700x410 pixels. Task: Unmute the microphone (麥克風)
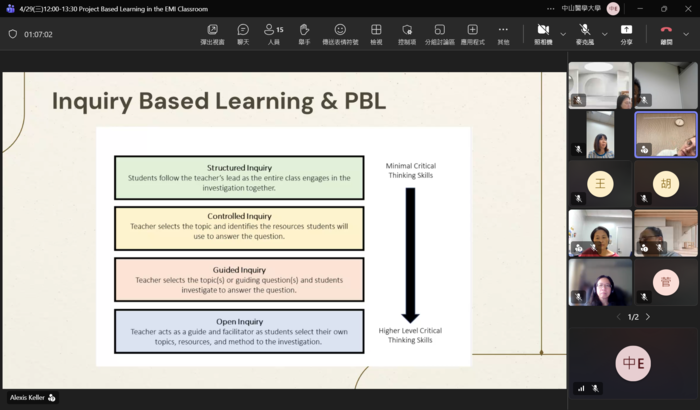584,34
